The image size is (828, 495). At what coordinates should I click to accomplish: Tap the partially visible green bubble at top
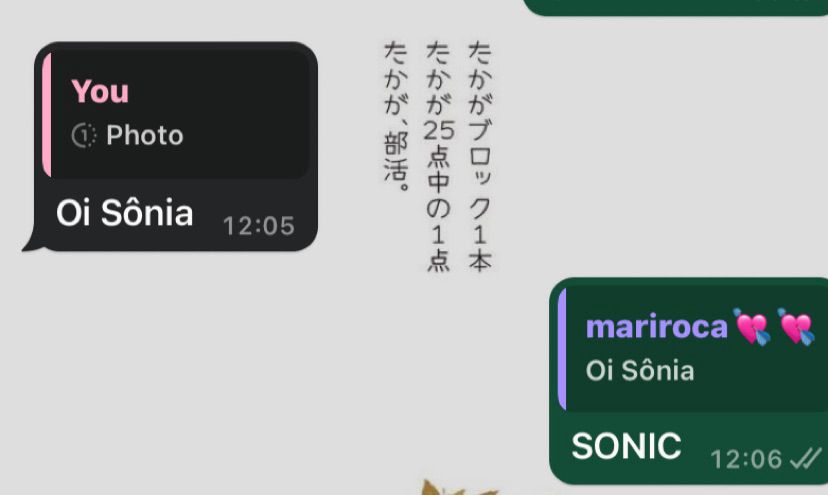tap(675, 7)
